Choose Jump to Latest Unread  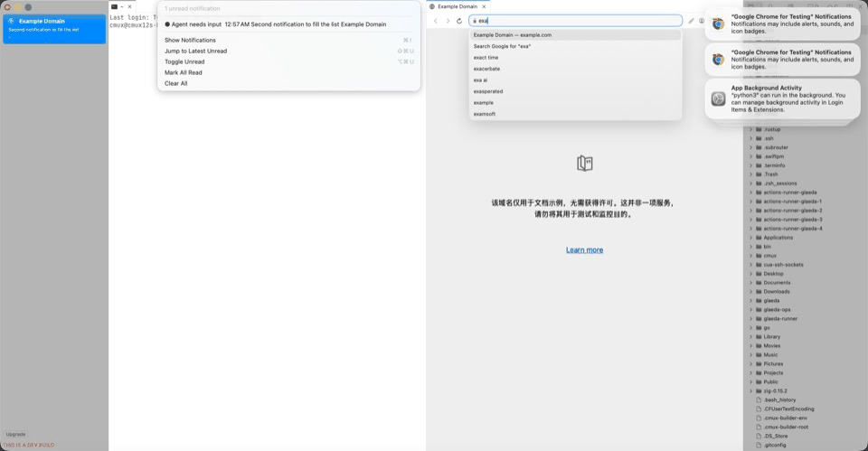[x=288, y=51]
